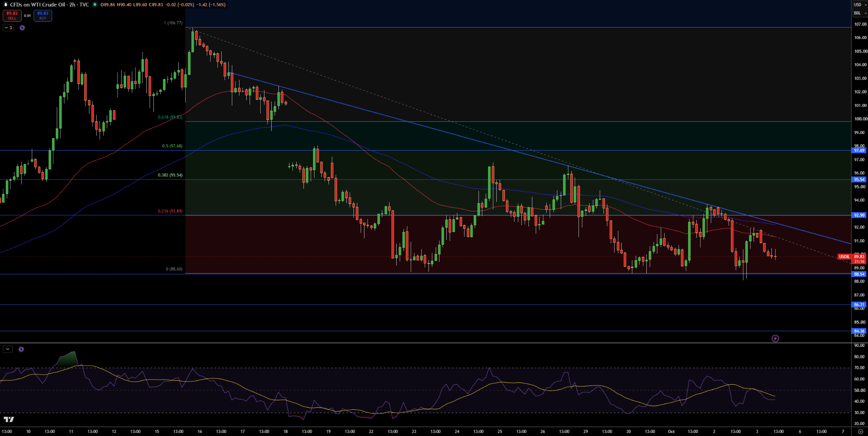Expand the RSI pane legend chevron
Image resolution: width=868 pixels, height=436 pixels.
[x=8, y=349]
